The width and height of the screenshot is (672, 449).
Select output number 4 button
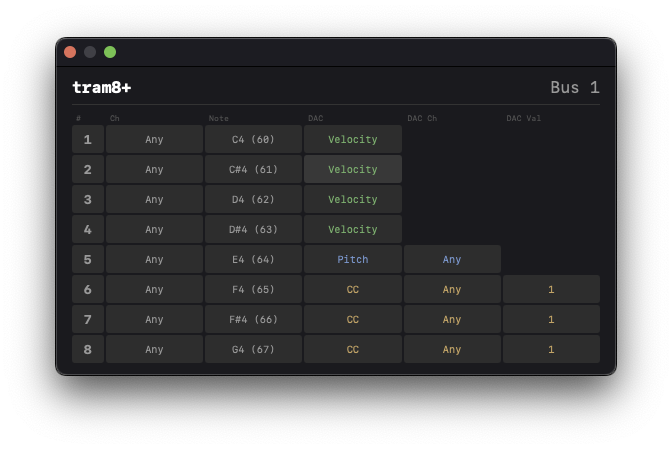(88, 229)
